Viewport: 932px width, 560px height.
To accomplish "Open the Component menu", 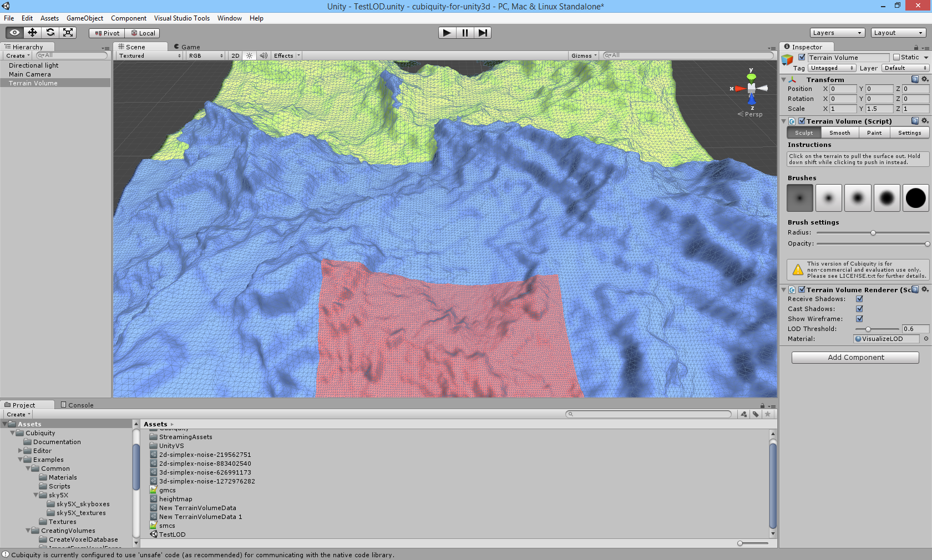I will (x=129, y=18).
